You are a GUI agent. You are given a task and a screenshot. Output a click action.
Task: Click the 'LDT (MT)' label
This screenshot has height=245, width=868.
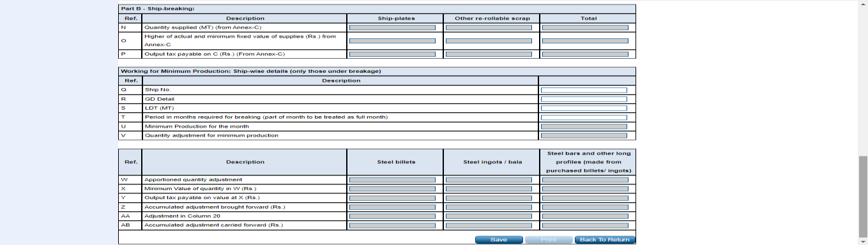pyautogui.click(x=159, y=108)
